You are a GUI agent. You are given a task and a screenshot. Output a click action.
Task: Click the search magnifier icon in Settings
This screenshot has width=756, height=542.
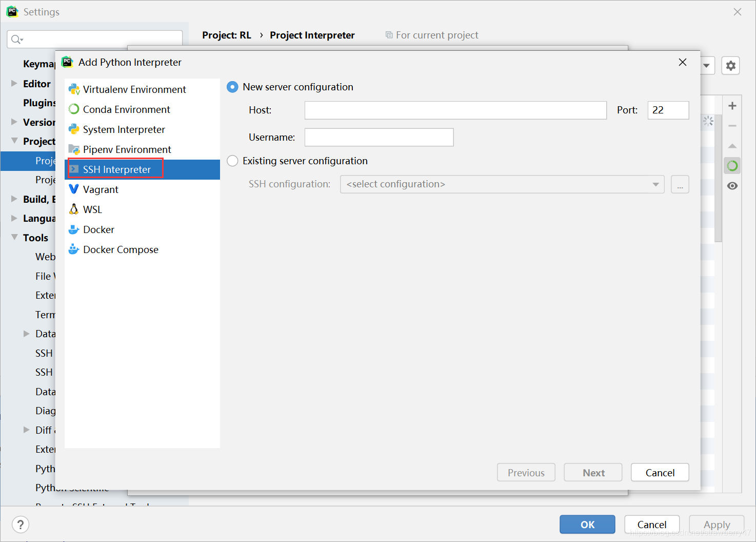[x=17, y=40]
